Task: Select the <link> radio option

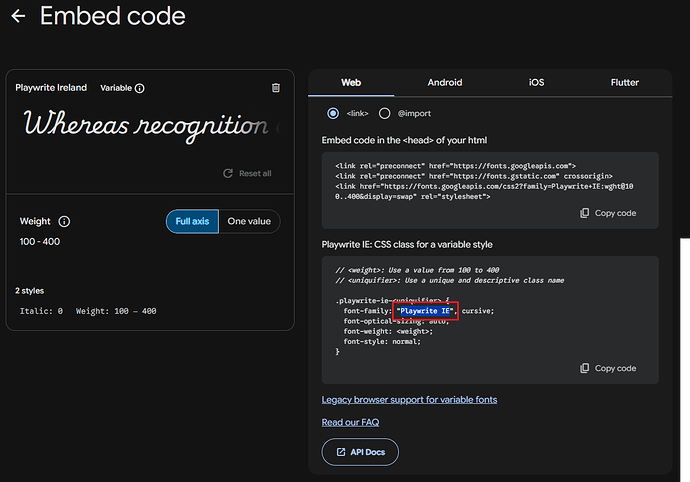Action: (333, 114)
